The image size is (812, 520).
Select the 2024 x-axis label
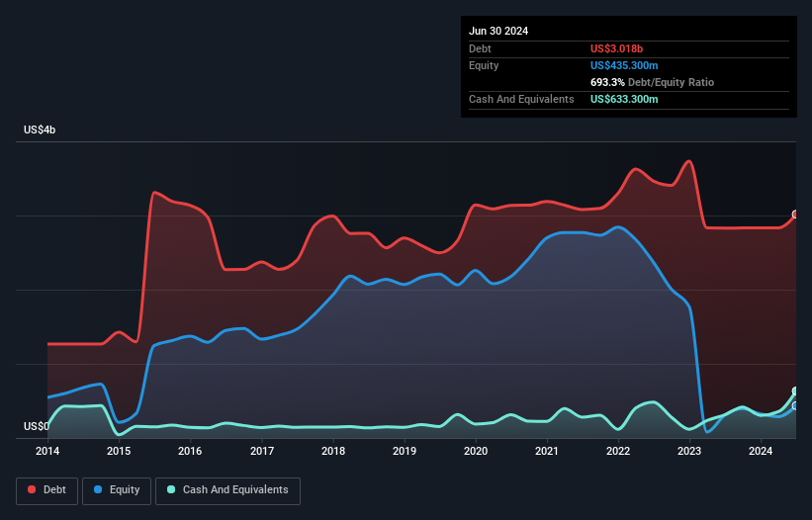pyautogui.click(x=761, y=451)
